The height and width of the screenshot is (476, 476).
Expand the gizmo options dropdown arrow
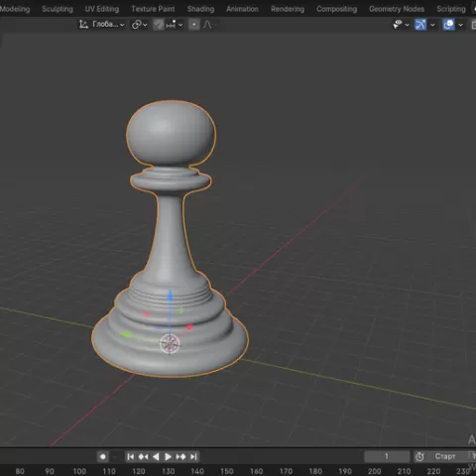(x=432, y=25)
